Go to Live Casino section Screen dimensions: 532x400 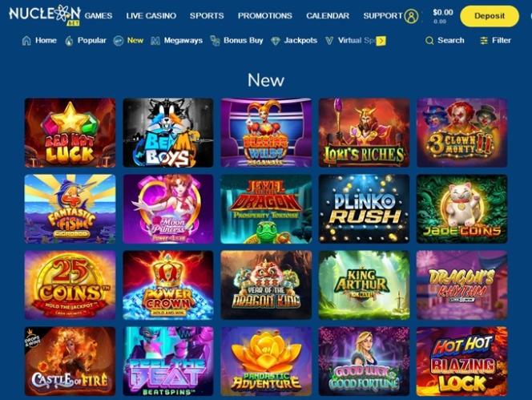(x=151, y=15)
